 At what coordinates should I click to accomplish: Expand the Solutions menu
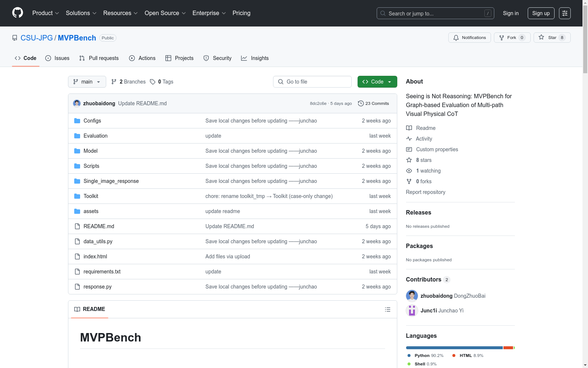coord(81,13)
